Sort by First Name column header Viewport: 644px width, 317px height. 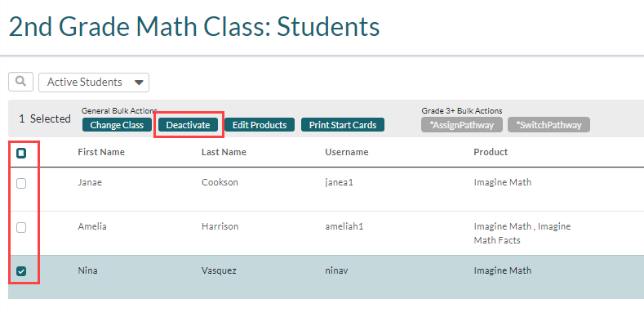(x=101, y=152)
